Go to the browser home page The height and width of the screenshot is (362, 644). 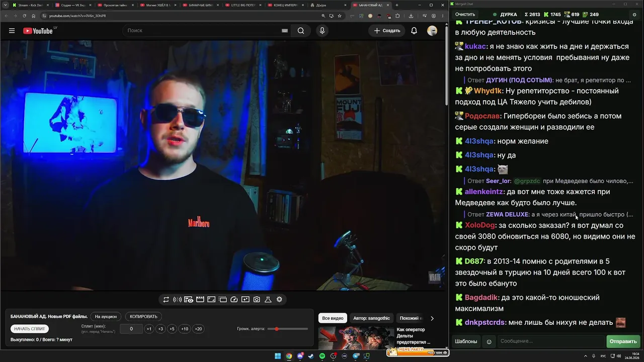(x=34, y=16)
